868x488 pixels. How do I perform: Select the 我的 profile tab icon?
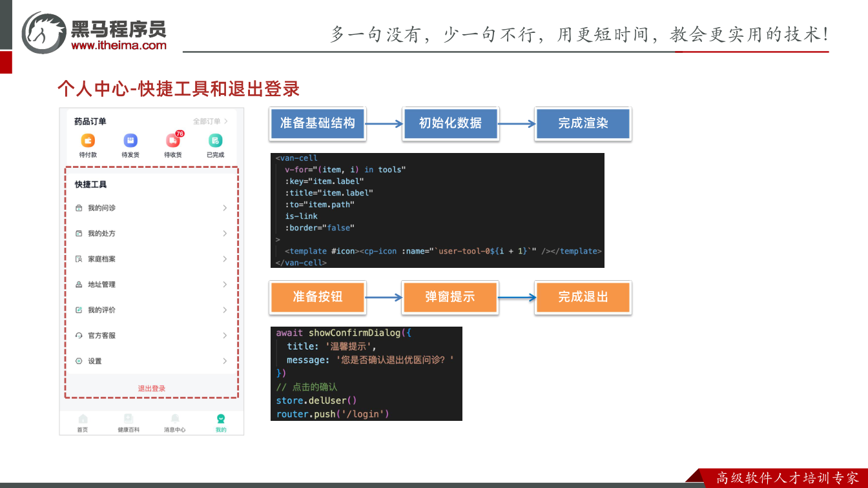point(221,419)
